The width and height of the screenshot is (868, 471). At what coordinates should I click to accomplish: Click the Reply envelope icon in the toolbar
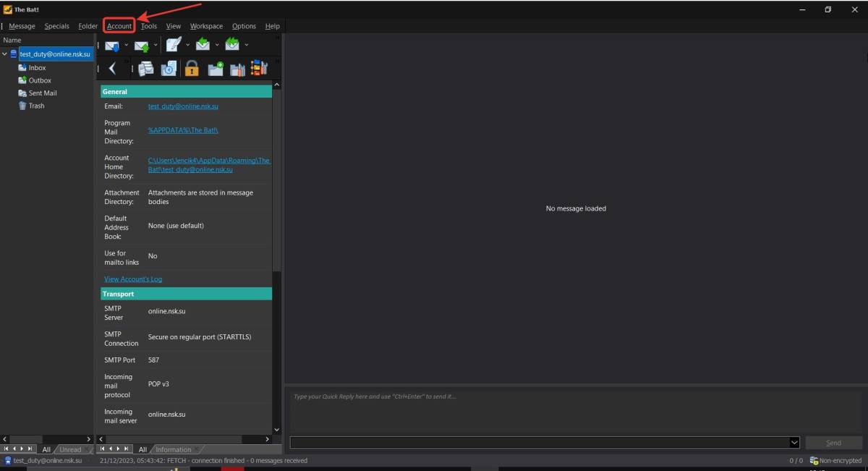click(203, 45)
